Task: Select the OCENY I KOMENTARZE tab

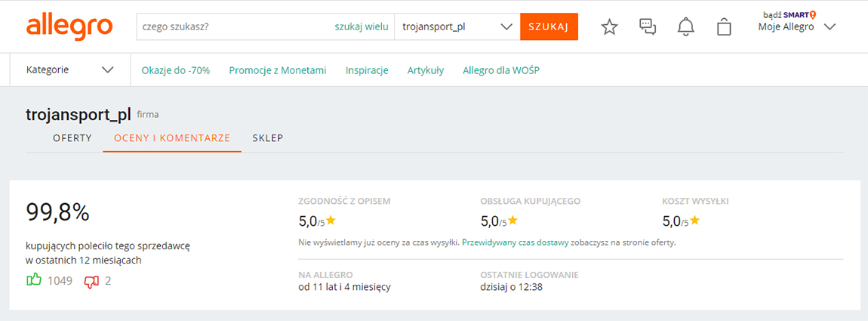Action: click(172, 138)
